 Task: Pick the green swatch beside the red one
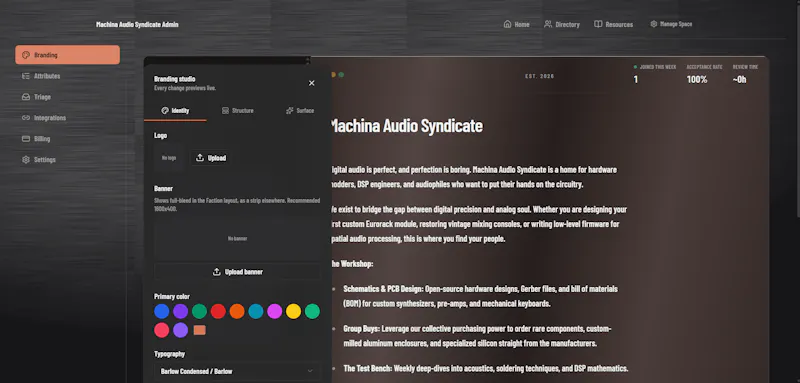tap(199, 312)
